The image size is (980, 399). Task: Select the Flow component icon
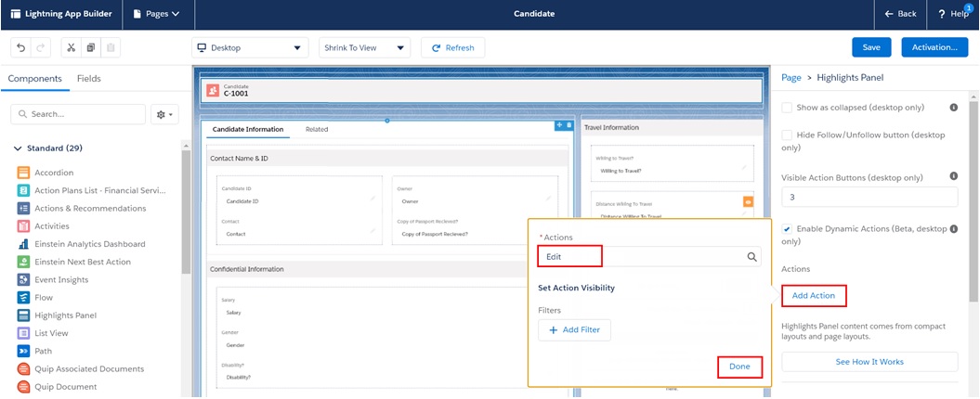coord(24,297)
